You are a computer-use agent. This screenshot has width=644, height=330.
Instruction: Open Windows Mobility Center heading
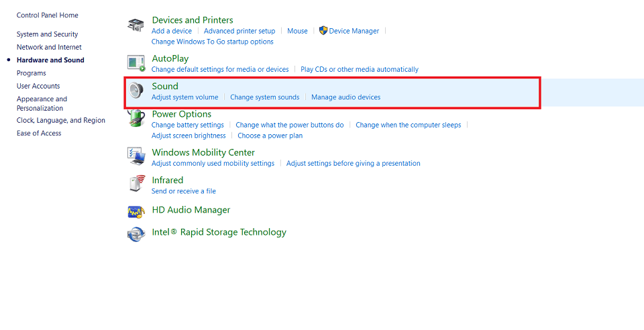203,152
